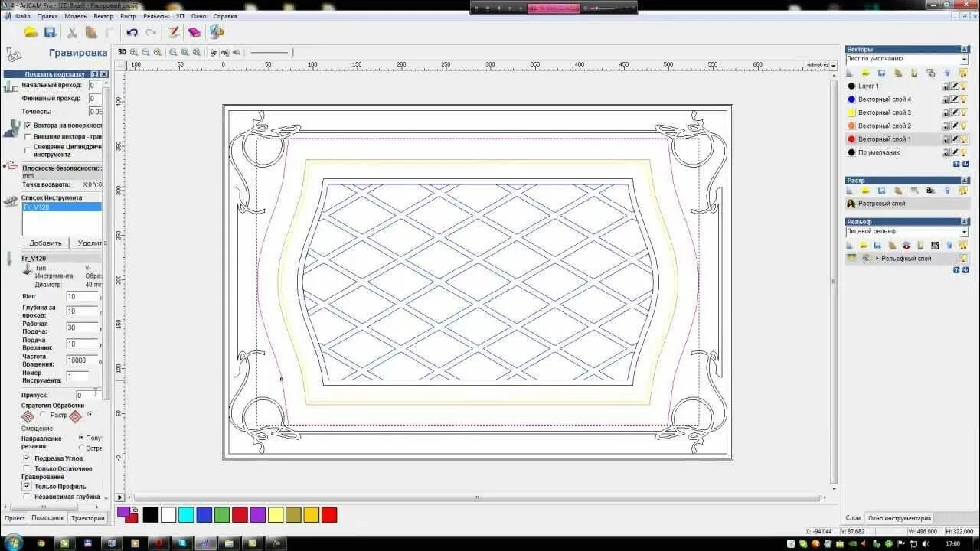The height and width of the screenshot is (551, 980).
Task: Create new vector layer in Векторы panel
Action: tap(851, 73)
